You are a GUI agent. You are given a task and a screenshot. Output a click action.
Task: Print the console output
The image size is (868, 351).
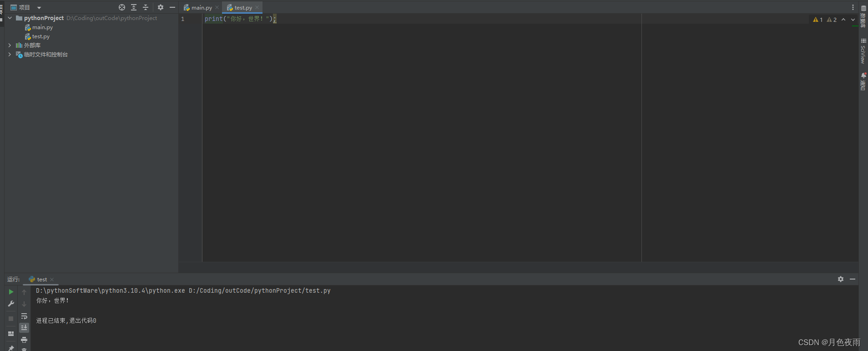pos(24,340)
